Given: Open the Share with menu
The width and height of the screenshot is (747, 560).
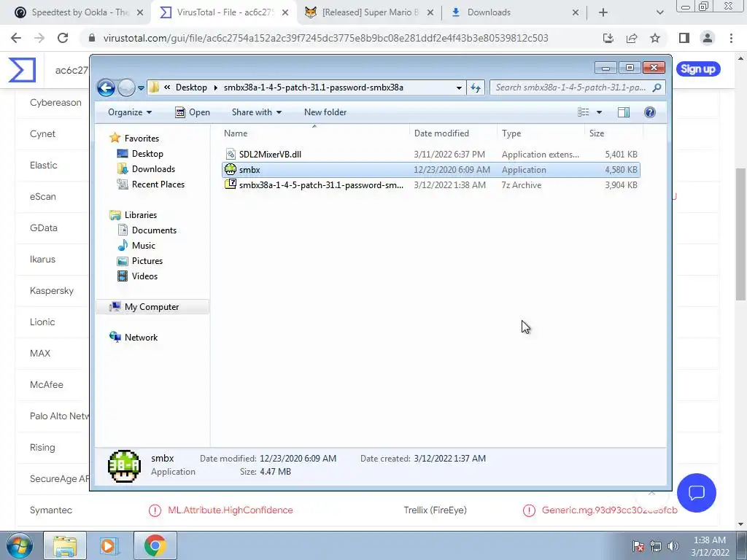Looking at the screenshot, I should (256, 112).
